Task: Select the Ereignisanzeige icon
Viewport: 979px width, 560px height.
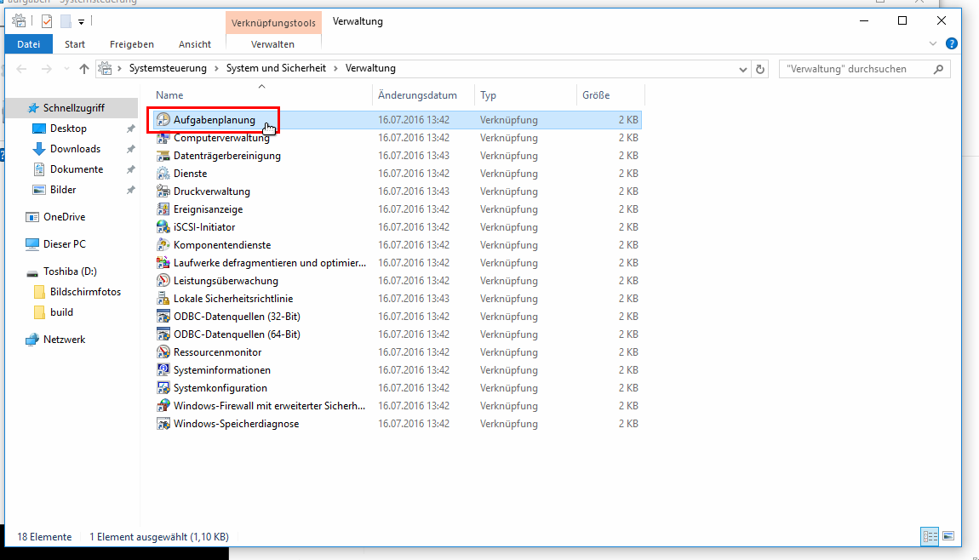Action: click(x=163, y=209)
